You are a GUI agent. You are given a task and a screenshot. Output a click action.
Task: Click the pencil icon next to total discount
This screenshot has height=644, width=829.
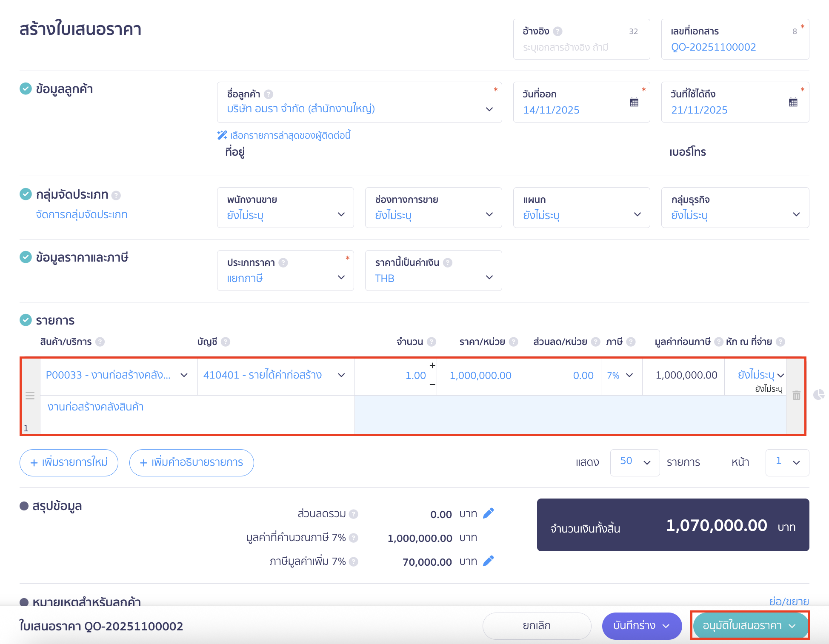[488, 513]
